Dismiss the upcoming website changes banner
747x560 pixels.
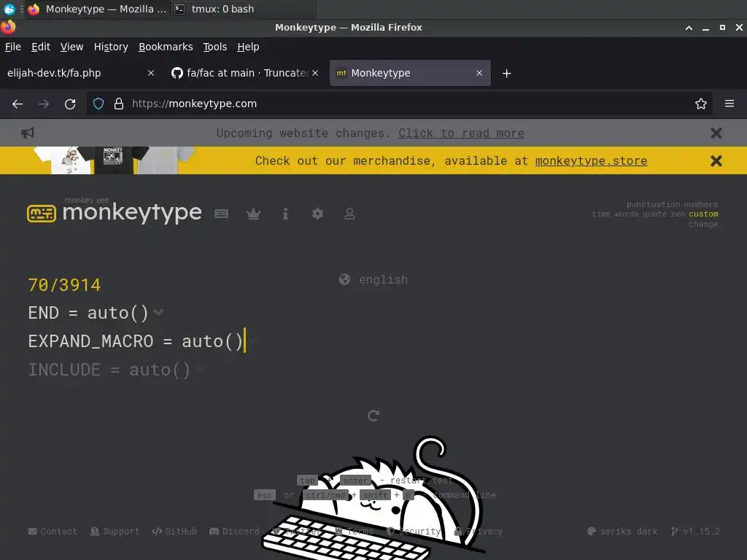tap(716, 133)
